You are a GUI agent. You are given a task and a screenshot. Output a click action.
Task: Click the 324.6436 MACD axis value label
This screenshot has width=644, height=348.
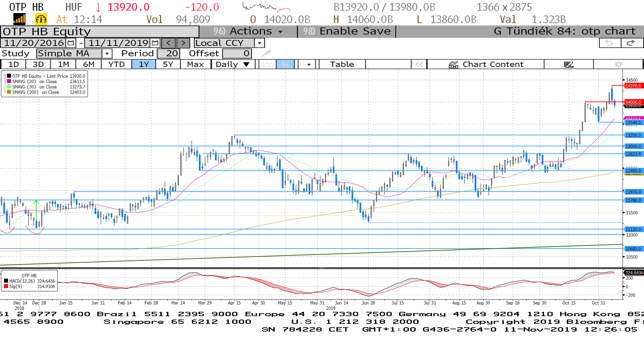point(634,273)
